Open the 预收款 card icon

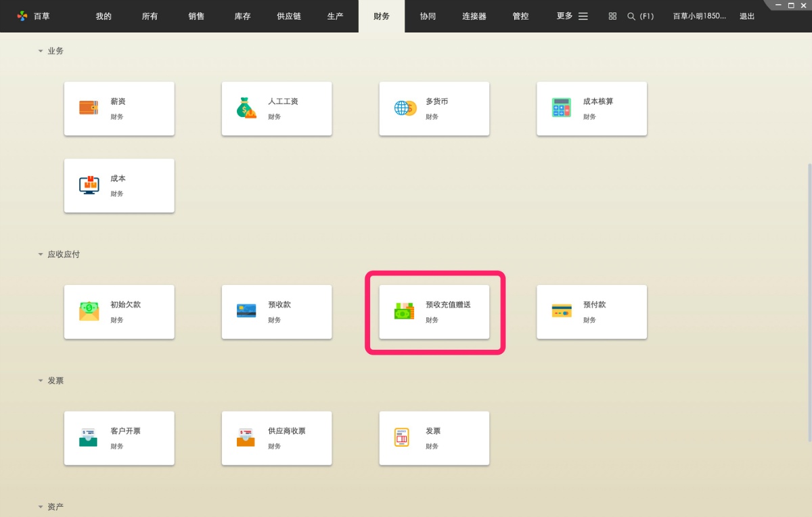(246, 311)
